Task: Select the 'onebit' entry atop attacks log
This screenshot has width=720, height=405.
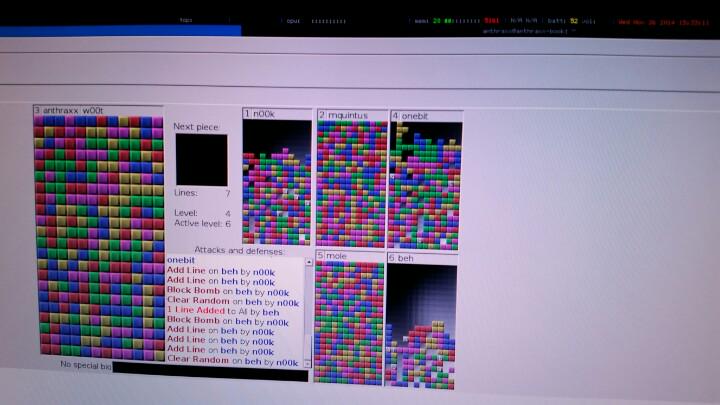Action: (181, 260)
